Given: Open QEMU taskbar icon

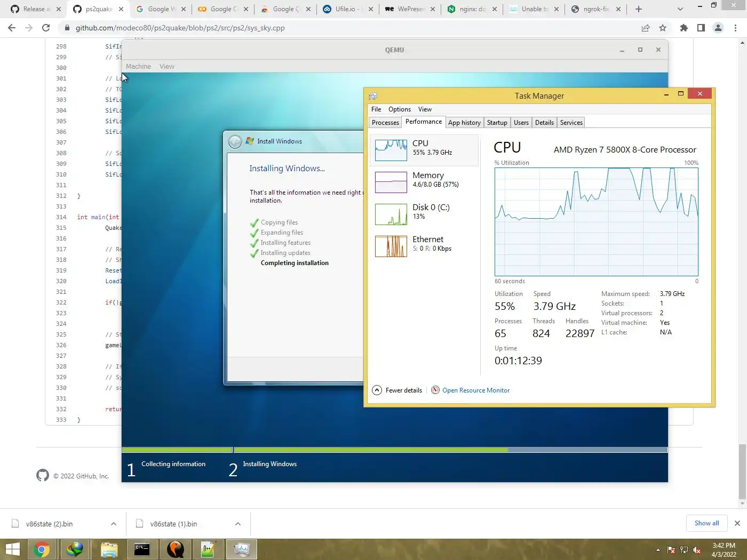Looking at the screenshot, I should click(x=176, y=549).
